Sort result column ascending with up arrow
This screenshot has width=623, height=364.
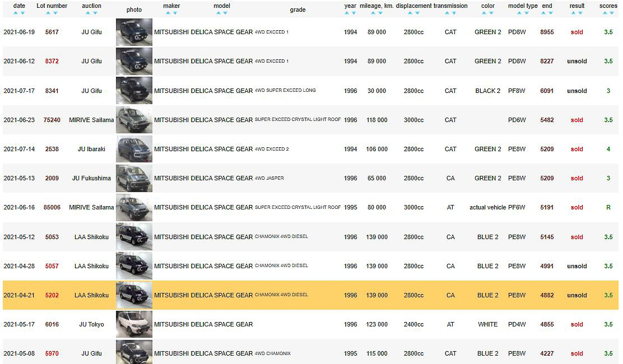573,13
